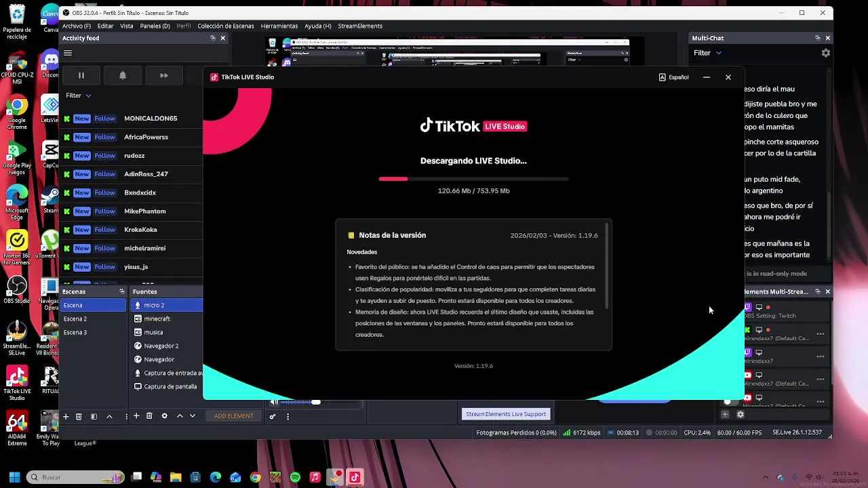The height and width of the screenshot is (488, 868).
Task: Move the source up in Fuentes
Action: (180, 415)
